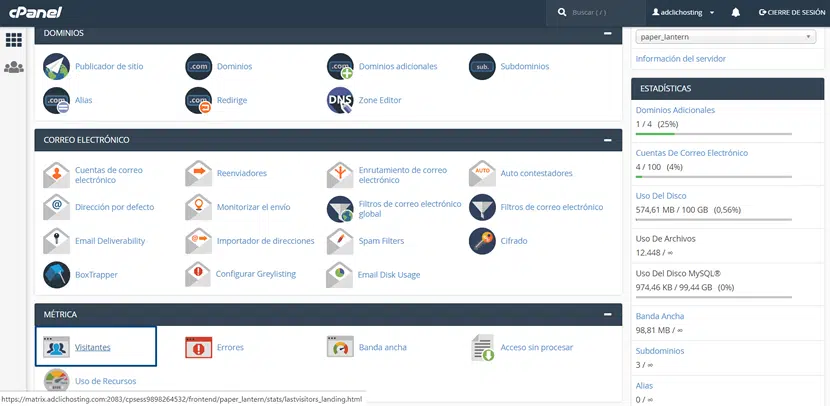Open the Zone Editor DNS icon

click(x=341, y=100)
